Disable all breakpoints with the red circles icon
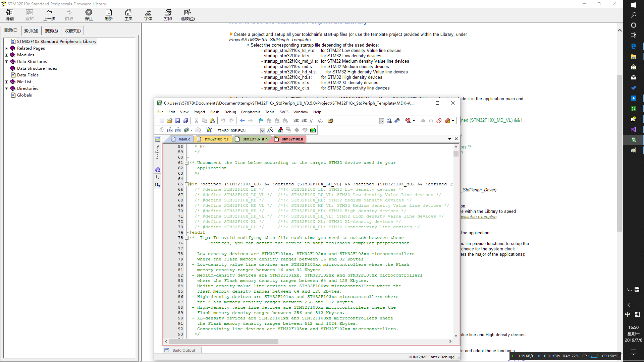The height and width of the screenshot is (362, 644). (439, 121)
